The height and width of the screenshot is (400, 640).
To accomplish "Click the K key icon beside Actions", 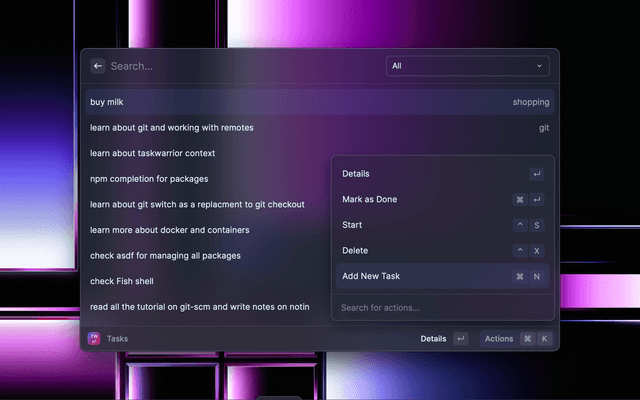I will point(545,339).
